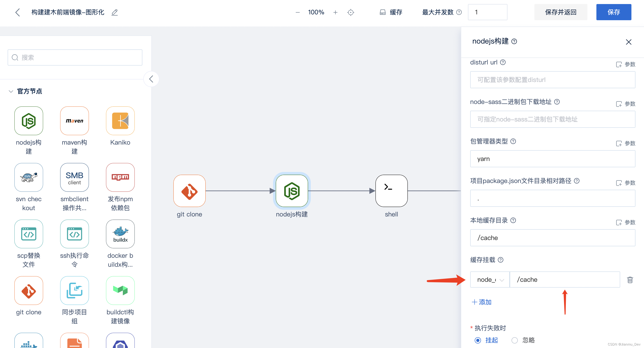
Task: Insert 参数 for node-sass download address
Action: (x=626, y=104)
